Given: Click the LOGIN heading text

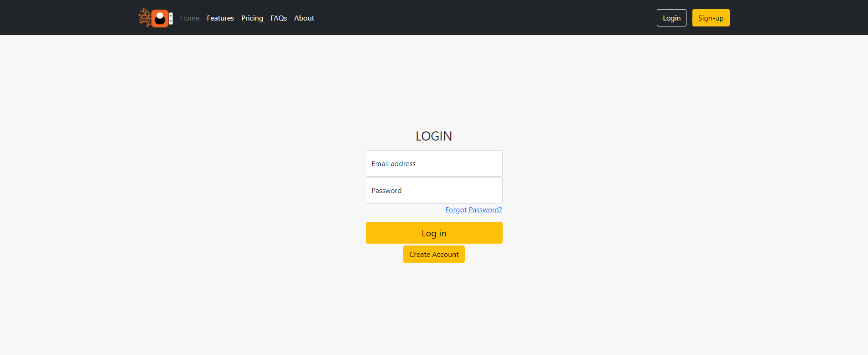Looking at the screenshot, I should [x=434, y=136].
